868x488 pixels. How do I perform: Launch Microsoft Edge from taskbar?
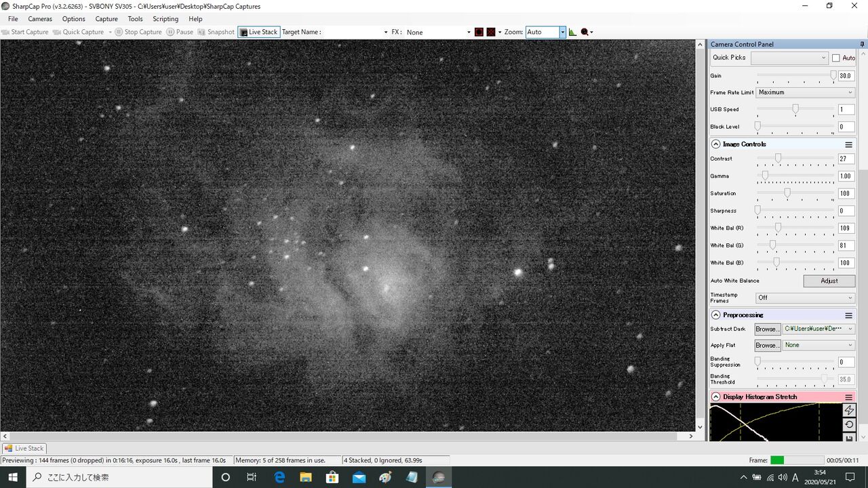point(279,477)
